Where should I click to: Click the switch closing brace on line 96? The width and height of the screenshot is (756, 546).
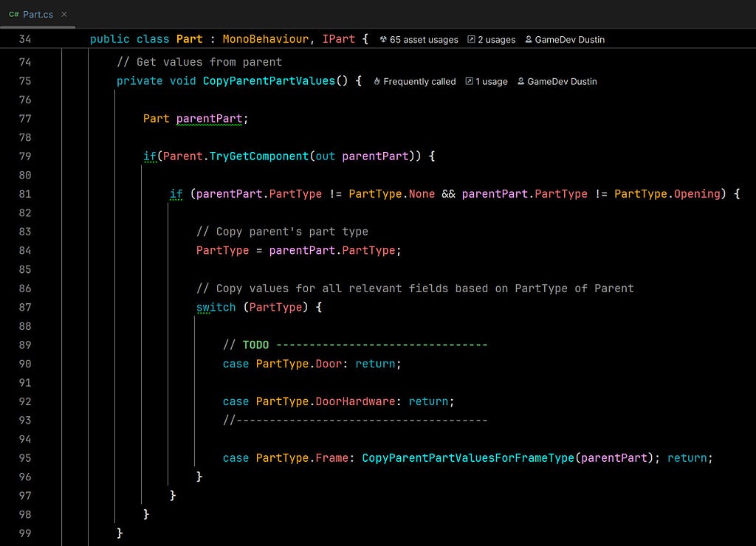[199, 477]
